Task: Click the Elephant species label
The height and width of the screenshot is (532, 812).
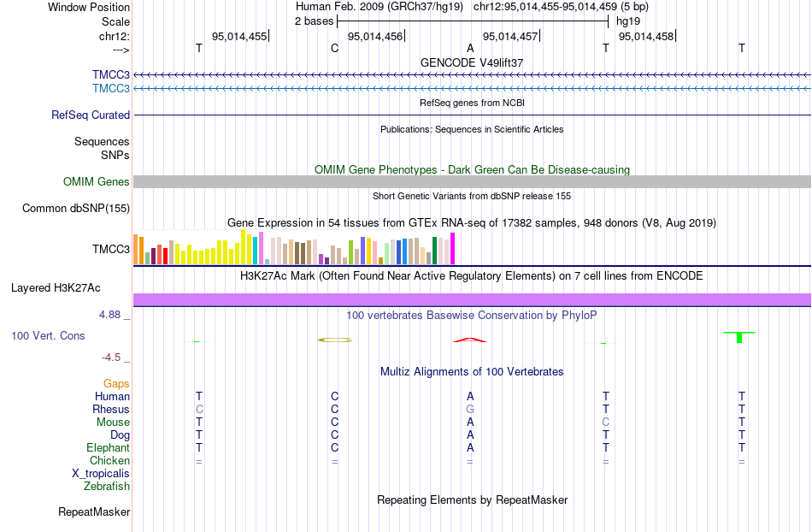Action: 109,447
